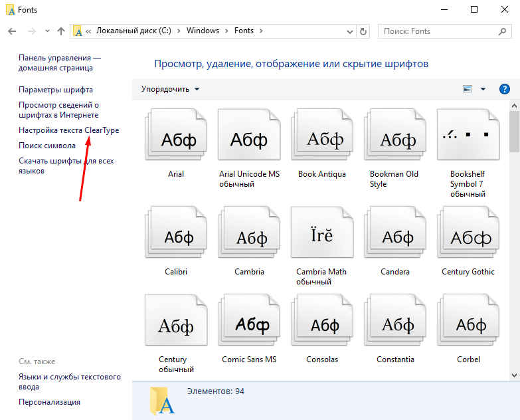The image size is (520, 420).
Task: Click the back navigation arrow
Action: (x=12, y=31)
